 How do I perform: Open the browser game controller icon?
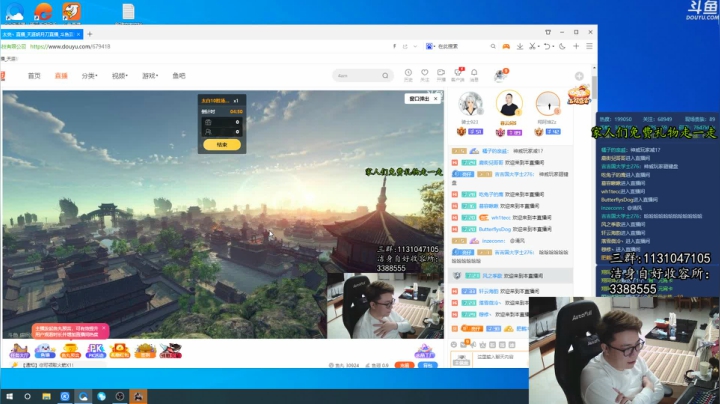[506, 46]
